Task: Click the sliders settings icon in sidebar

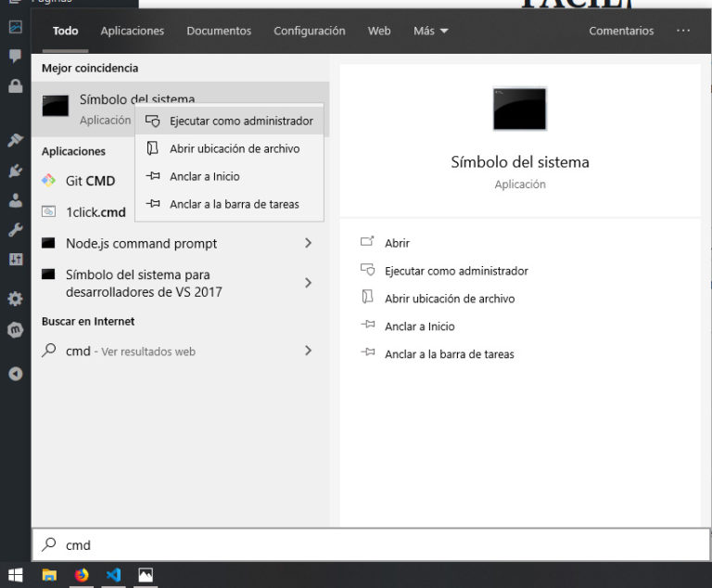Action: coord(16,260)
